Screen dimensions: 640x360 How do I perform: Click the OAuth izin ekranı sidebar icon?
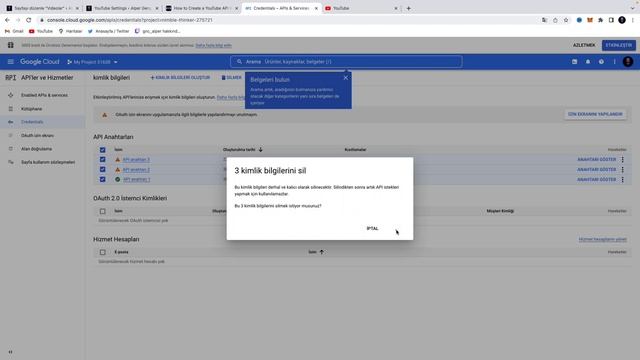coord(11,136)
